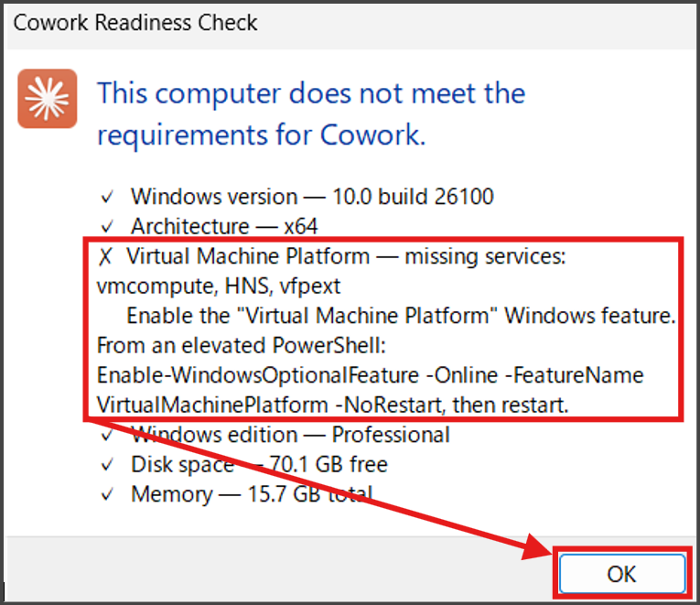Click the checkmark beside Windows edition
This screenshot has width=700, height=605.
108,435
